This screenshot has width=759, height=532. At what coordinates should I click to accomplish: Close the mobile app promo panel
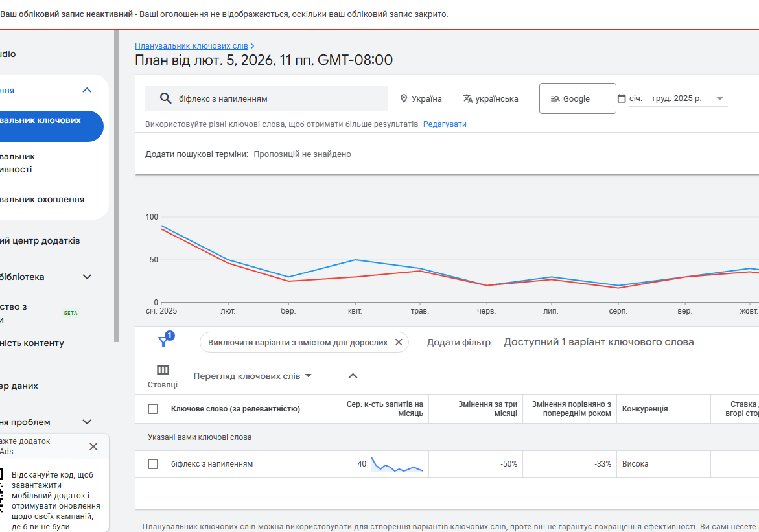point(93,446)
